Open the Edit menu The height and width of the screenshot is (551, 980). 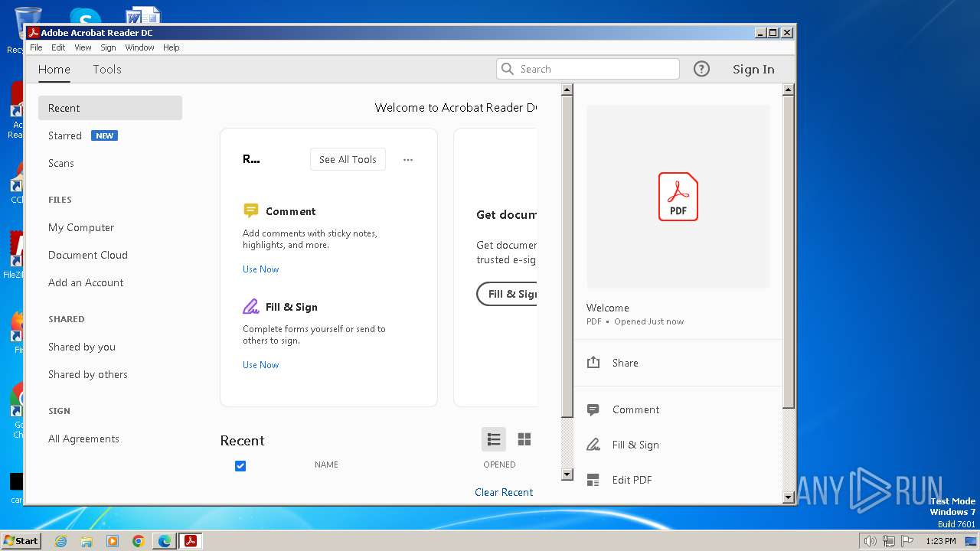click(x=58, y=47)
